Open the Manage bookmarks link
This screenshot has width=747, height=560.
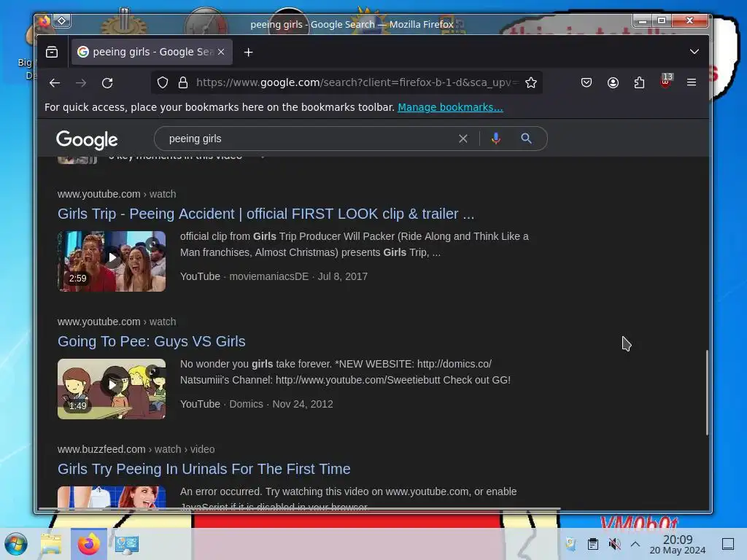(x=450, y=107)
